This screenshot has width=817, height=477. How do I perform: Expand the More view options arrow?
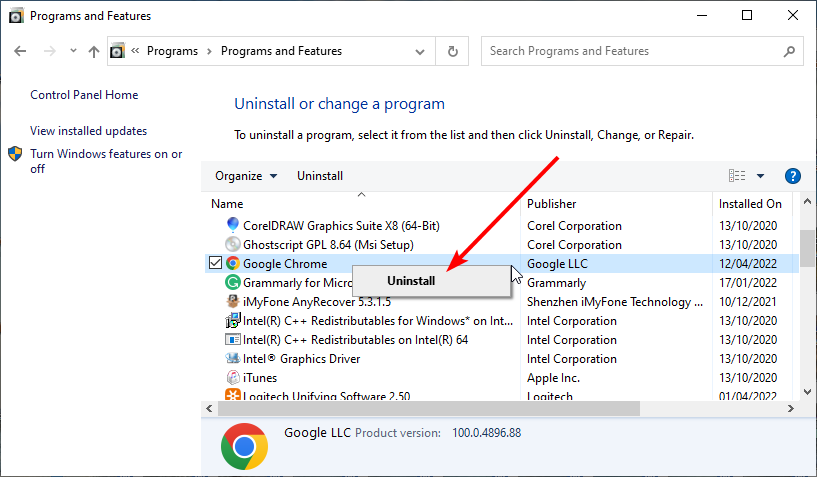tap(760, 176)
